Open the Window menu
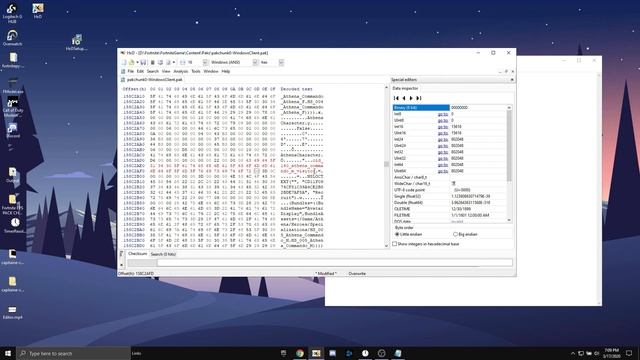 click(211, 71)
